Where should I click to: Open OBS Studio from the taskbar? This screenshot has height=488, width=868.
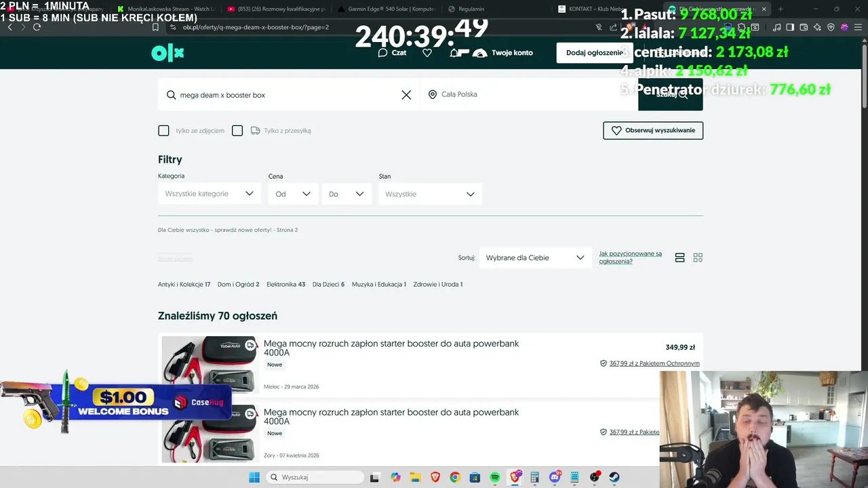point(595,477)
